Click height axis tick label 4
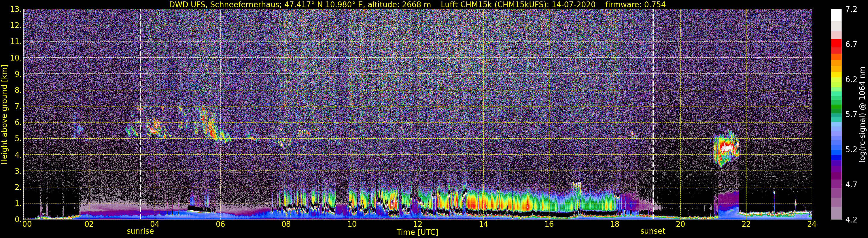The width and height of the screenshot is (868, 238). [18, 155]
